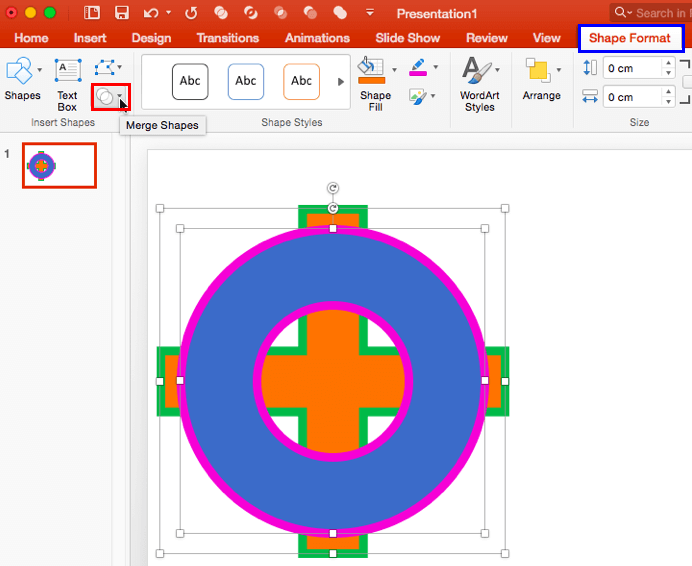Switch to the Design tab
Viewport: 692px width, 566px height.
[x=151, y=38]
